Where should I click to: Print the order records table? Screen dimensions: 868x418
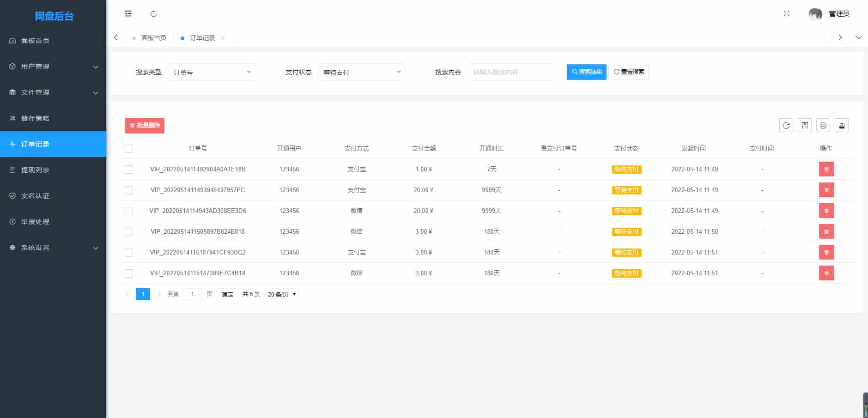pyautogui.click(x=823, y=125)
